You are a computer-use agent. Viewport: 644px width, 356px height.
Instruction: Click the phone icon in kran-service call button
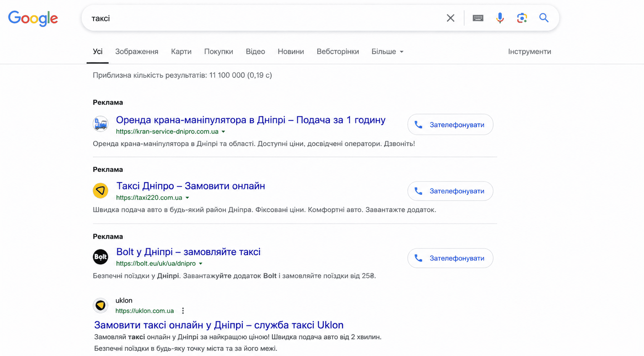point(419,125)
